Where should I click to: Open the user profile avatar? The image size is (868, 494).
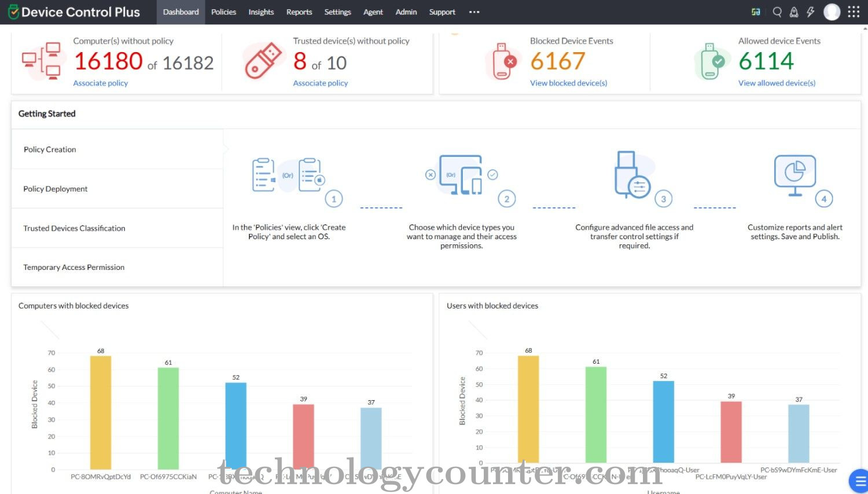pos(832,12)
